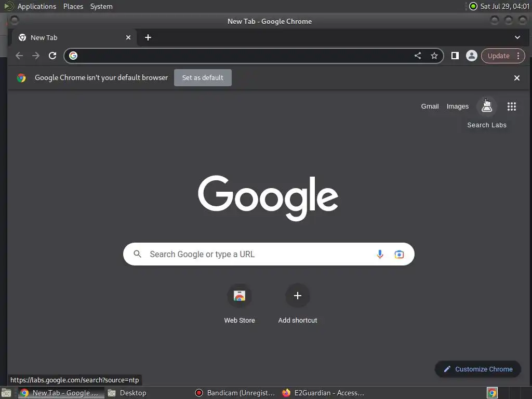Click the New Tab - Google Chrome taskbar entry

[x=61, y=393]
